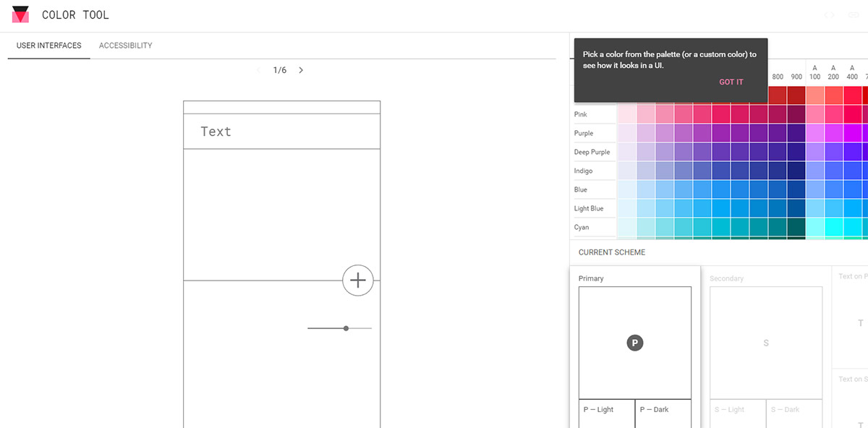
Task: Select the P — Dark color box
Action: tap(663, 414)
